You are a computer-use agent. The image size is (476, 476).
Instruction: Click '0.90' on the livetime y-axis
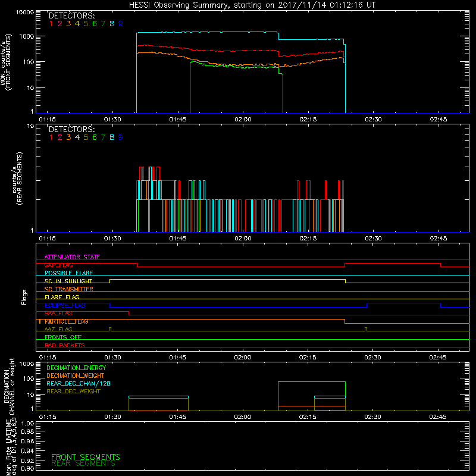[27, 468]
